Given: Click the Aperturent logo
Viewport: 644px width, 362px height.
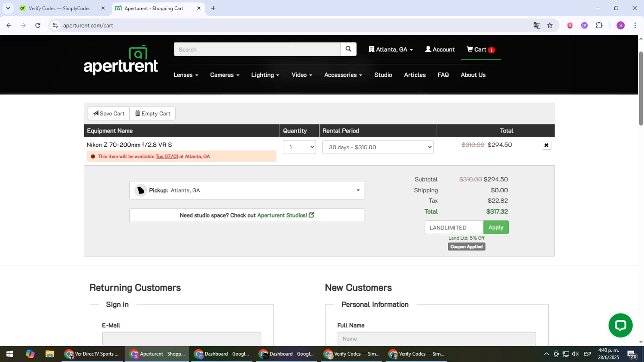Looking at the screenshot, I should [x=121, y=60].
